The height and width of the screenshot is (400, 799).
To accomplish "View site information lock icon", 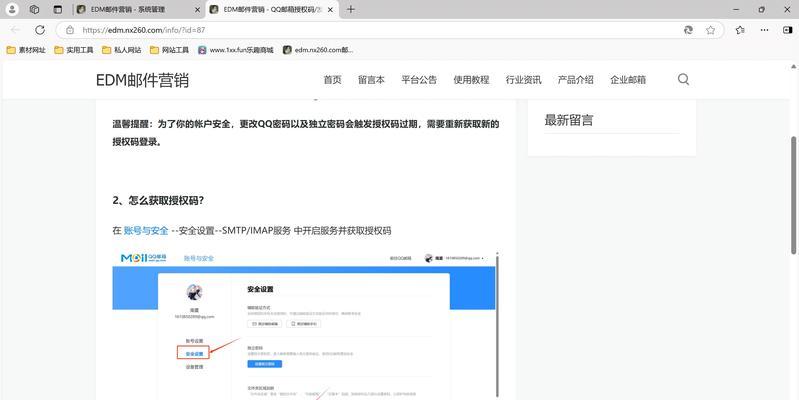I will (x=70, y=30).
